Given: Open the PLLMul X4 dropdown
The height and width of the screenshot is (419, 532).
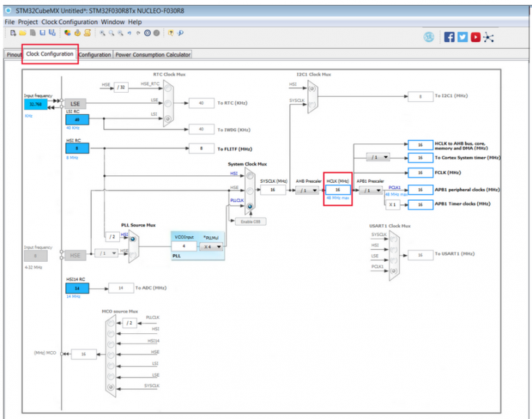Looking at the screenshot, I should click(211, 247).
